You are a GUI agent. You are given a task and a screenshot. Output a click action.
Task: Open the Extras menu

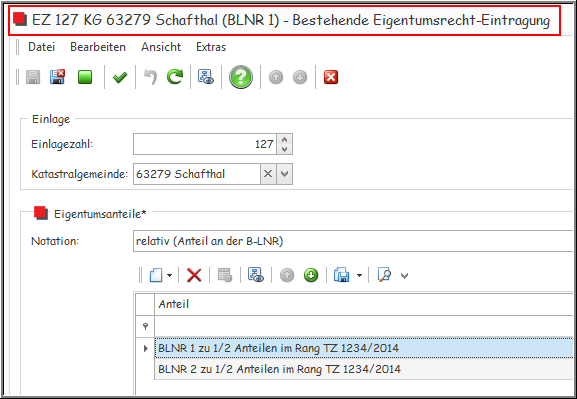click(211, 47)
